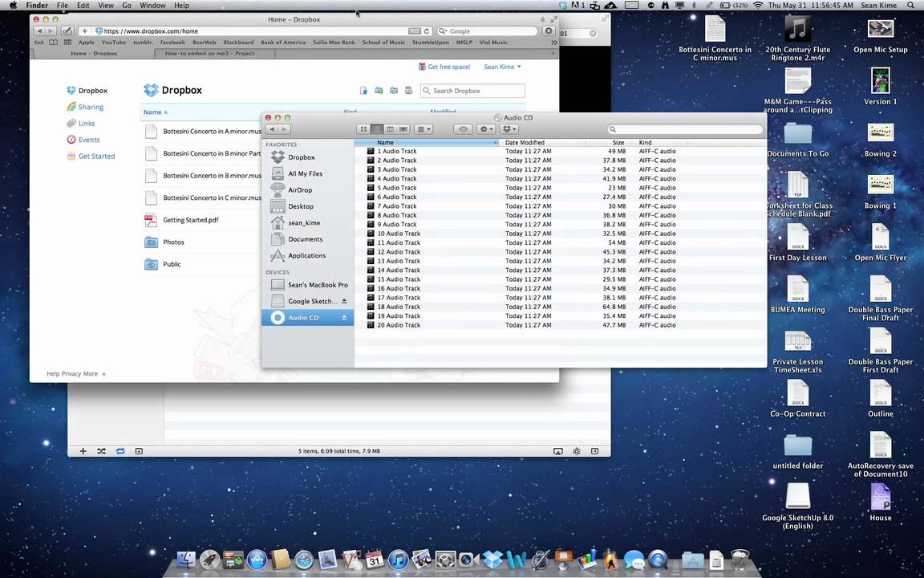Toggle repeat button in iTunes window
This screenshot has height=578, width=924.
120,451
